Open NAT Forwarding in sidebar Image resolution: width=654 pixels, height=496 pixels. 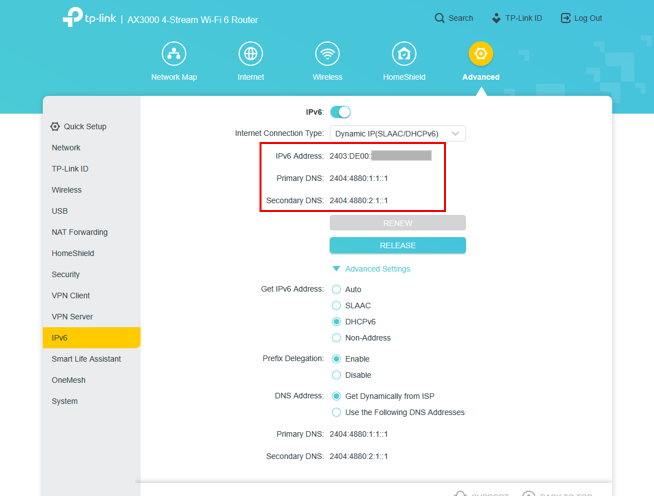tap(80, 232)
